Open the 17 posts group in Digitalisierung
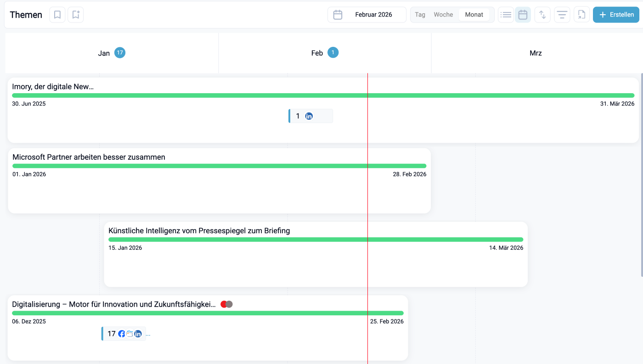This screenshot has height=364, width=643. tap(112, 334)
